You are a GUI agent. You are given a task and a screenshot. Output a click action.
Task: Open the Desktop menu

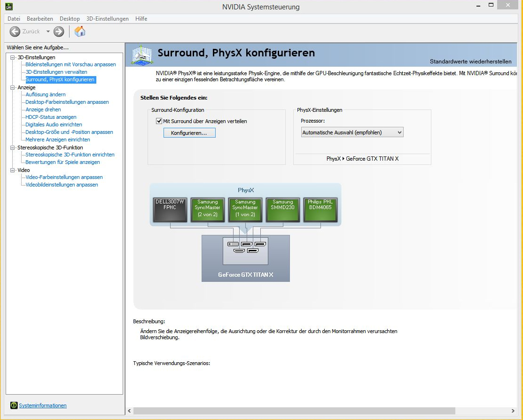click(x=70, y=19)
